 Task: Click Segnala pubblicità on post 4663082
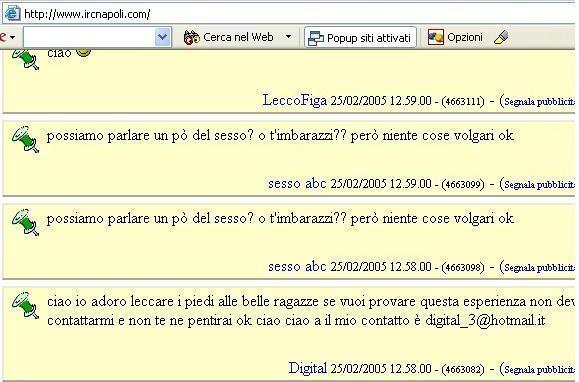[x=540, y=369]
